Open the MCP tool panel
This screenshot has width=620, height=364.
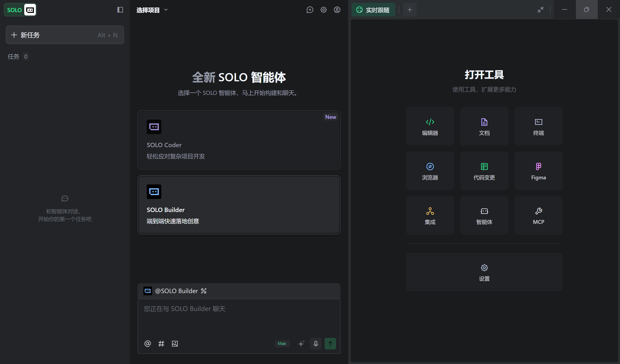(538, 215)
